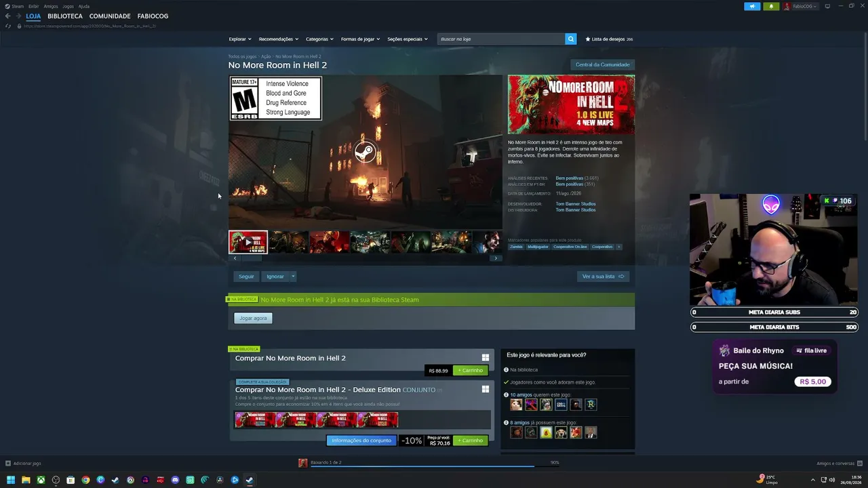Switch to the BIBLIOTECA tab

click(x=65, y=16)
